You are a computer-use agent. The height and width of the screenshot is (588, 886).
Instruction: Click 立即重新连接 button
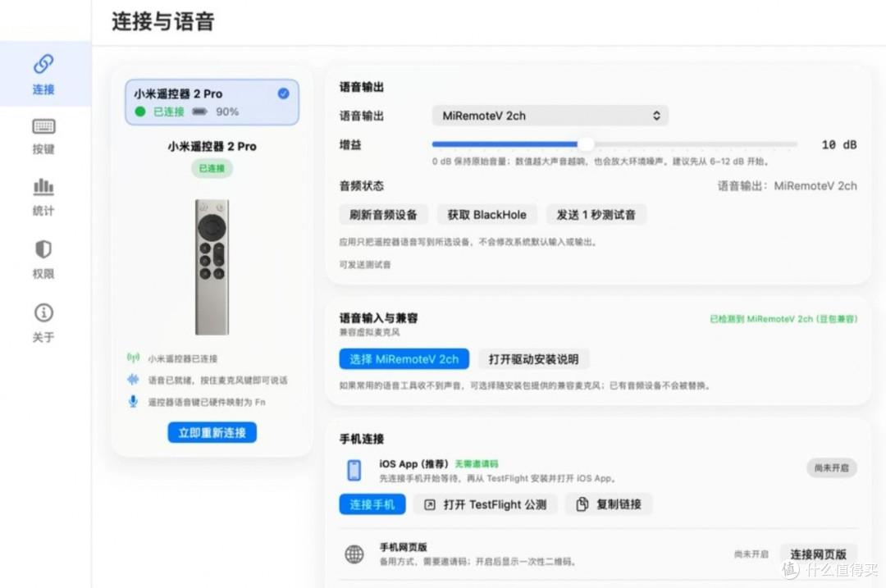point(212,433)
